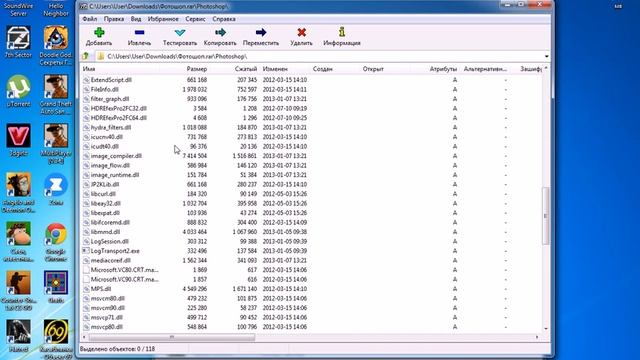Select the file FileInfo.dll
The height and width of the screenshot is (360, 640).
[x=104, y=89]
